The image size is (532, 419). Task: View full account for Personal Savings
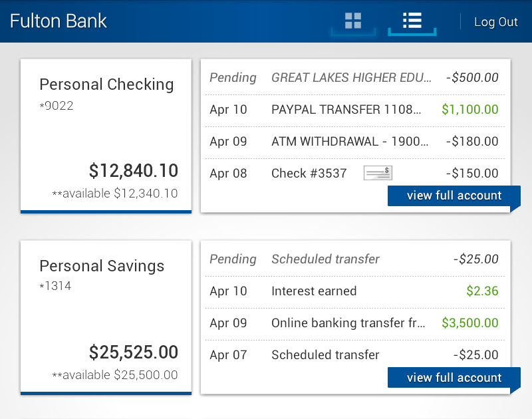(454, 377)
